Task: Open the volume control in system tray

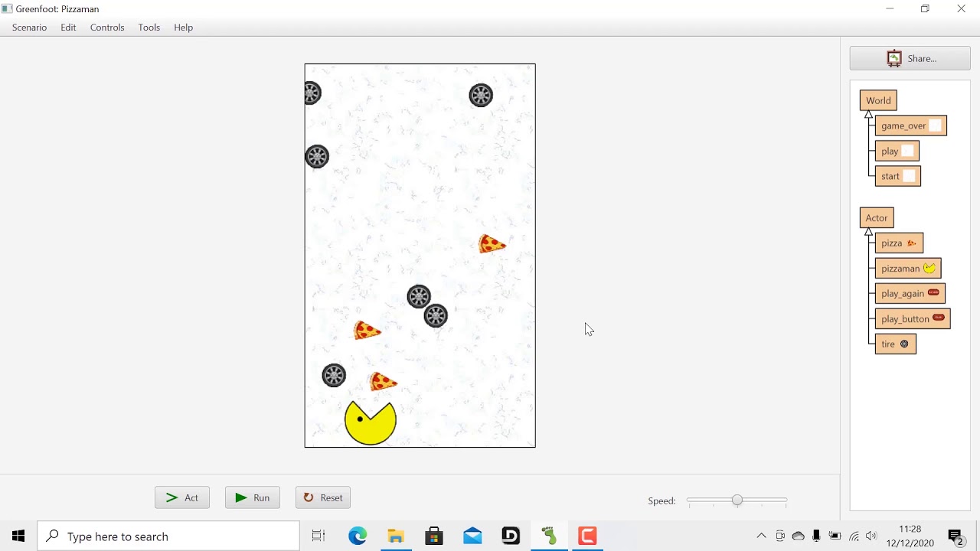Action: coord(871,536)
